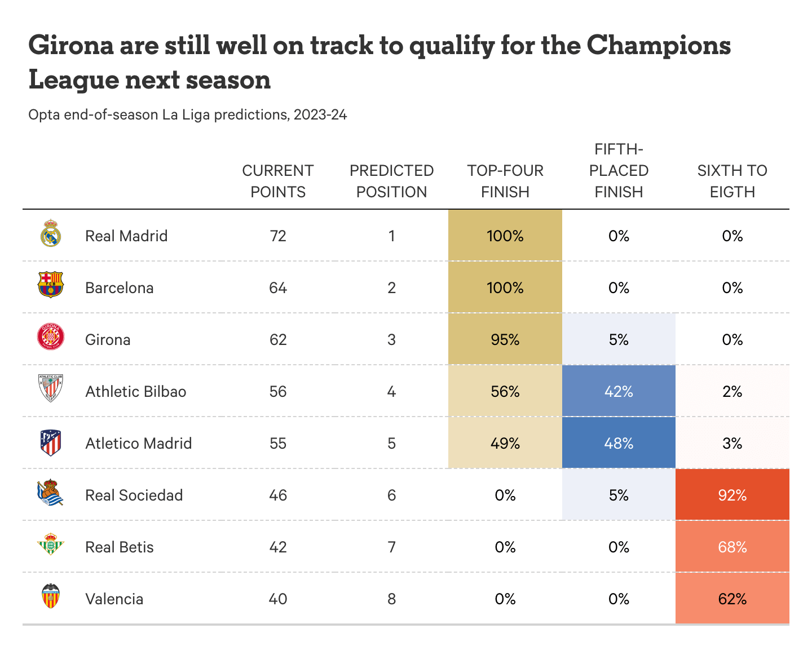
Task: Click Atletico Madrid's blue 48% cell
Action: [619, 444]
